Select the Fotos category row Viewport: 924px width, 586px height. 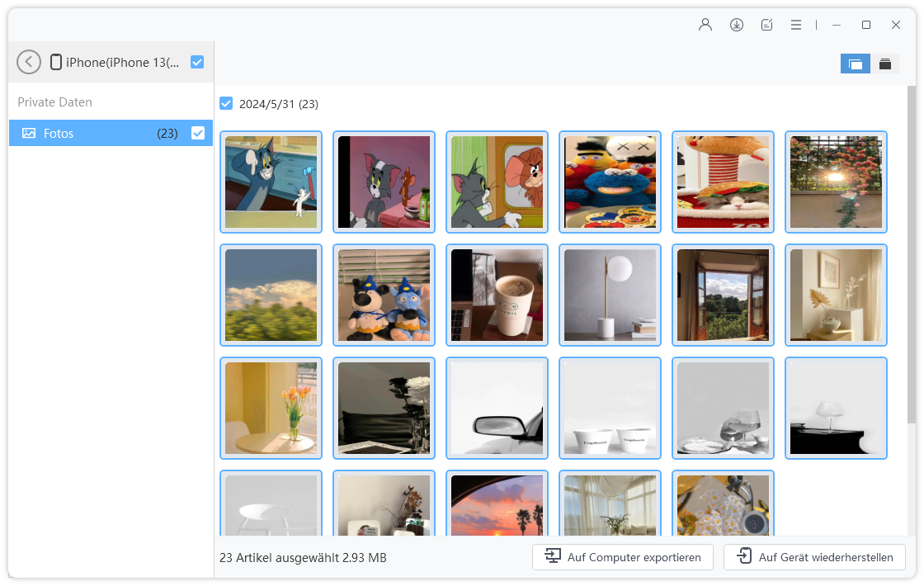[111, 133]
